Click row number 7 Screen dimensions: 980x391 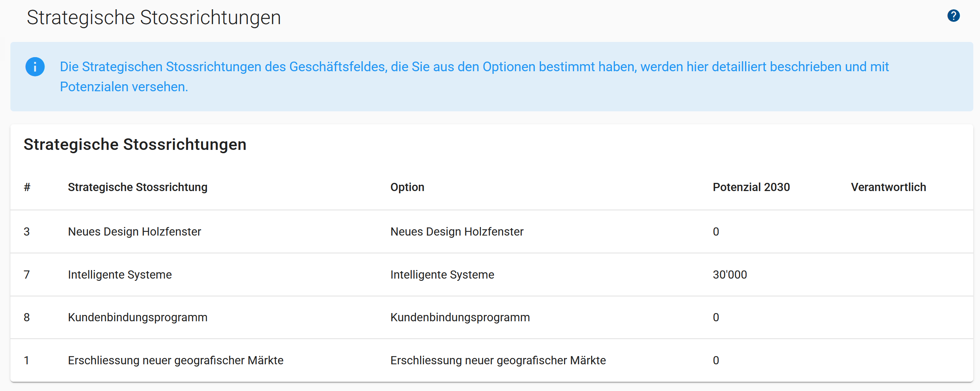point(27,275)
